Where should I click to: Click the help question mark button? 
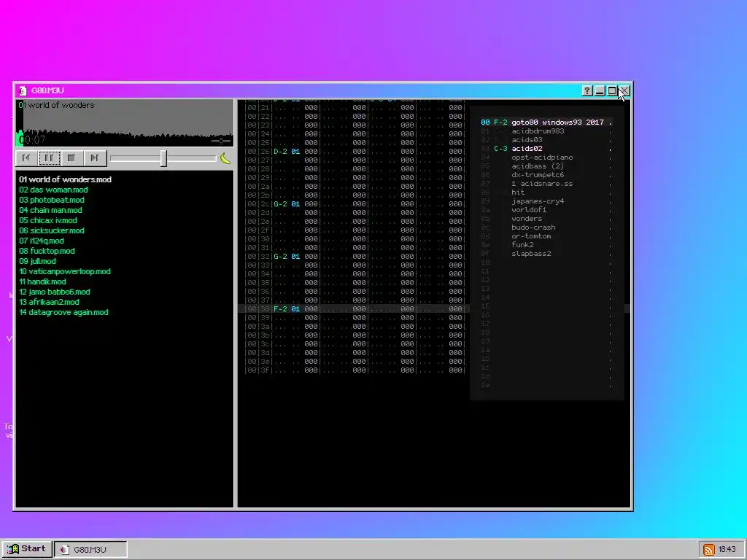[587, 90]
